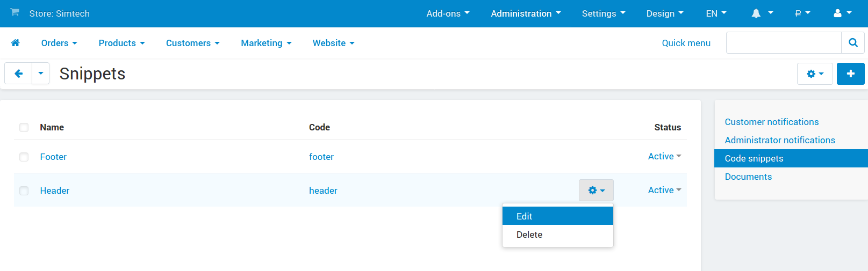Click the Store: Simtech label
Screen dimensions: 868x271
pyautogui.click(x=59, y=13)
